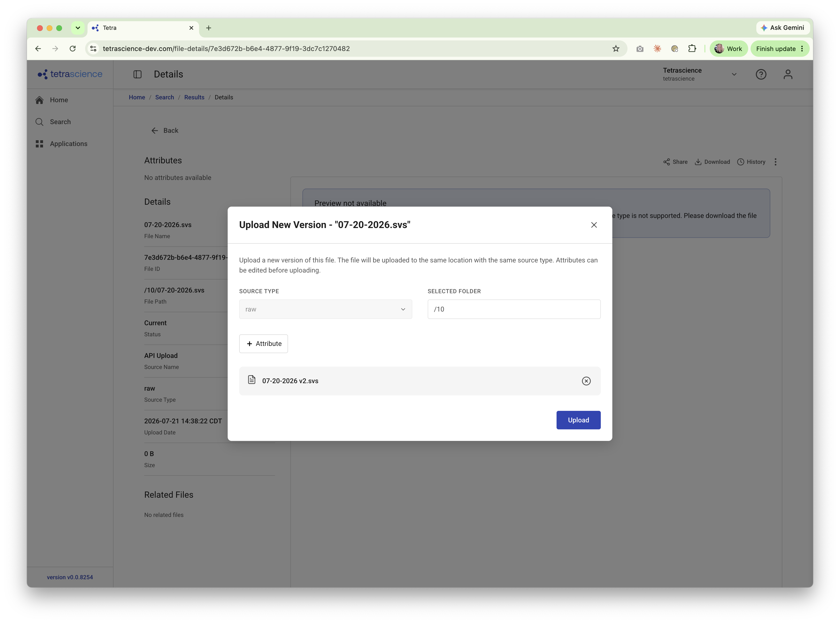
Task: Go Back using the arrow button
Action: point(165,130)
